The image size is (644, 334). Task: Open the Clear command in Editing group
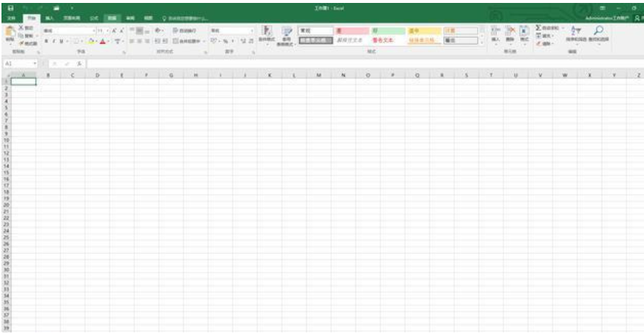(x=544, y=43)
